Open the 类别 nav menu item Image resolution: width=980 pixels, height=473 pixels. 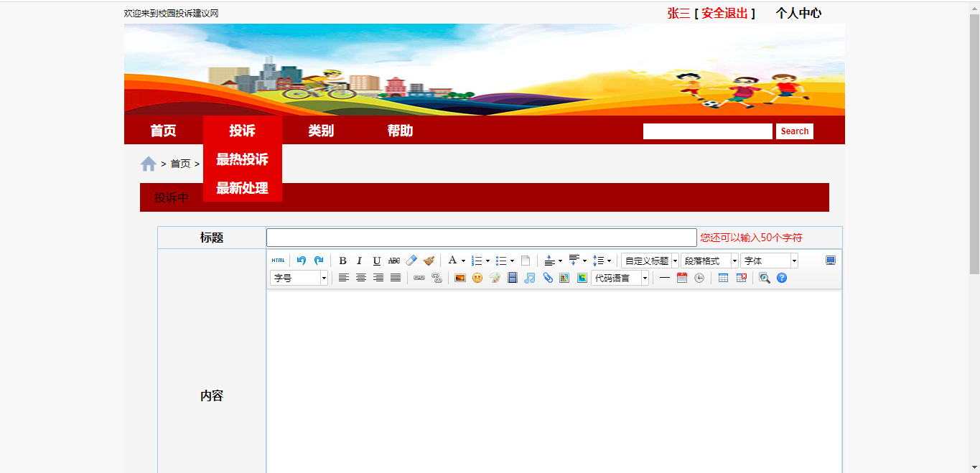322,131
